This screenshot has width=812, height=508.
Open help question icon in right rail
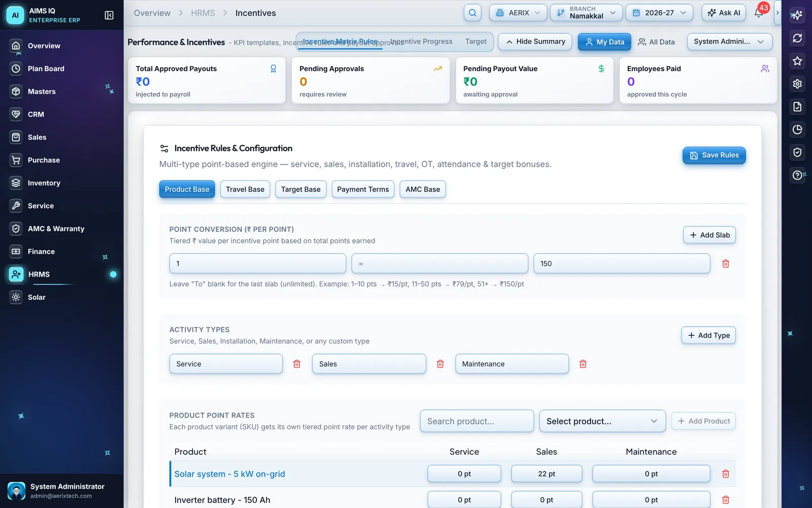(x=797, y=175)
